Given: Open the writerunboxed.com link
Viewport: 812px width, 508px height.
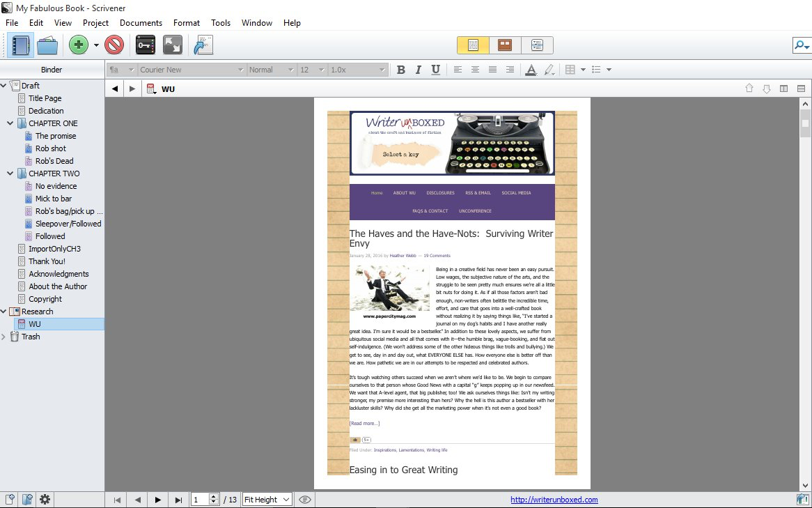Looking at the screenshot, I should click(x=554, y=500).
